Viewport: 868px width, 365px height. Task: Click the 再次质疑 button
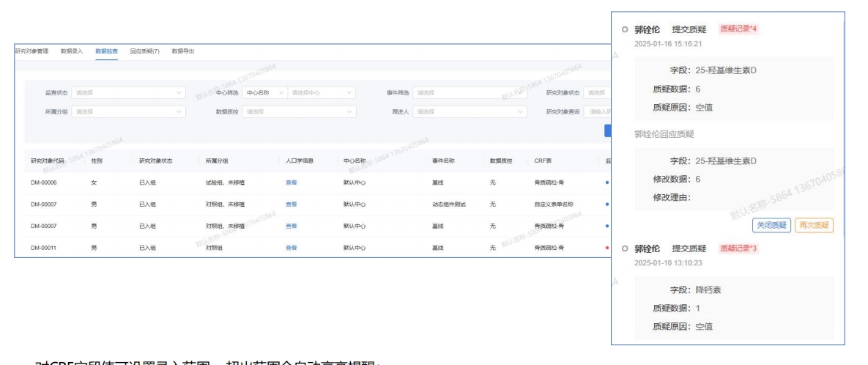(814, 226)
